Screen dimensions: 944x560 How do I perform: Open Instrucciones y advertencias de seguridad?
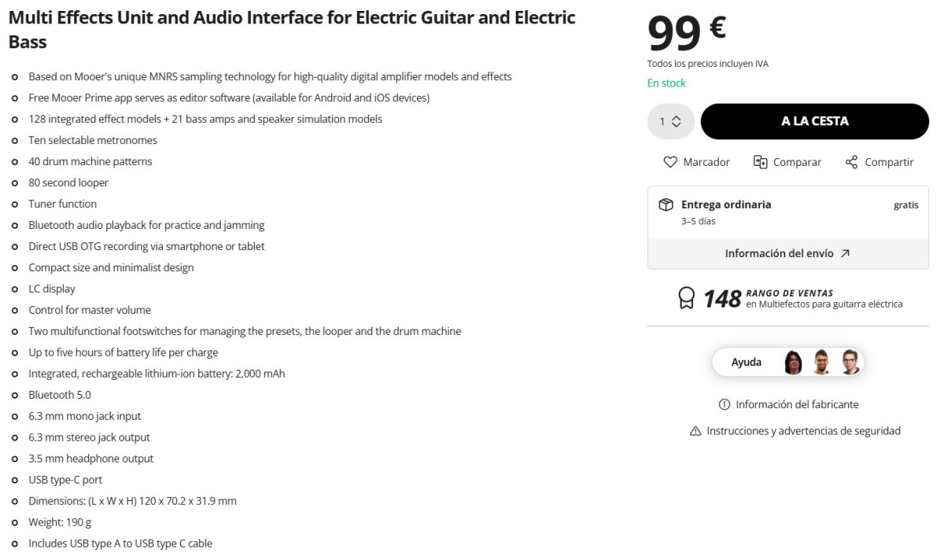tap(803, 431)
